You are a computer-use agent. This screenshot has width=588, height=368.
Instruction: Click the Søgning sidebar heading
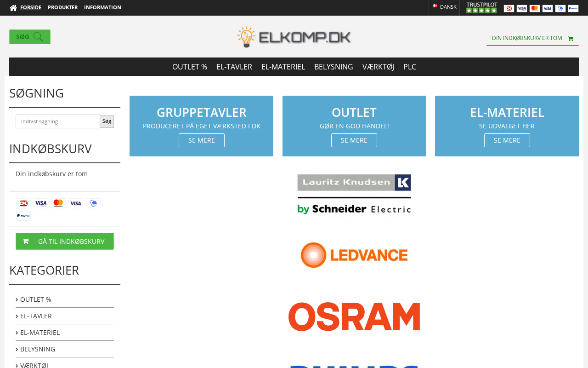tap(37, 93)
